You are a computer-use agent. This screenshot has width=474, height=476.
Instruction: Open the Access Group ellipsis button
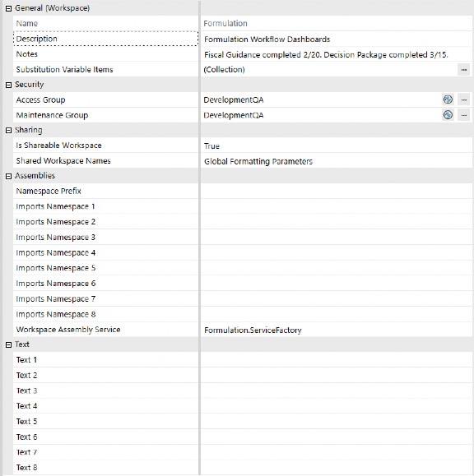click(x=463, y=99)
